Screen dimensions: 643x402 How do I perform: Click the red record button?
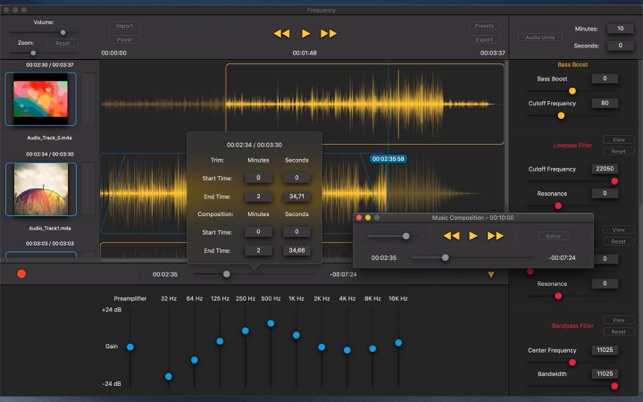pyautogui.click(x=21, y=273)
